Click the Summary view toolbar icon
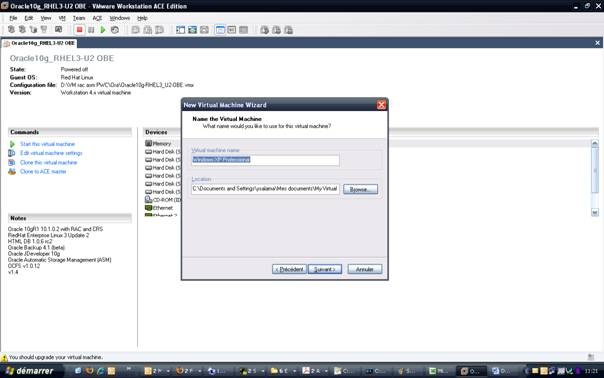Screen dimensions: 604x378 220,30
